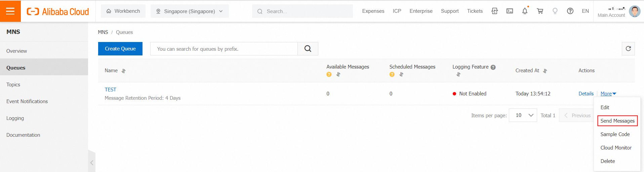Click the MNS breadcrumb link
This screenshot has height=172, width=644.
pos(103,32)
